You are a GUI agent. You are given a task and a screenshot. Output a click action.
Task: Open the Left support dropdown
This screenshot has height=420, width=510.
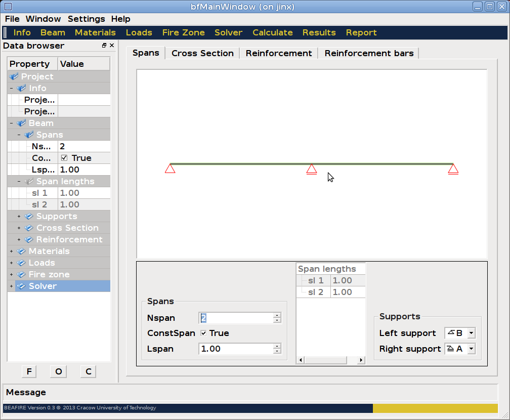pyautogui.click(x=471, y=333)
